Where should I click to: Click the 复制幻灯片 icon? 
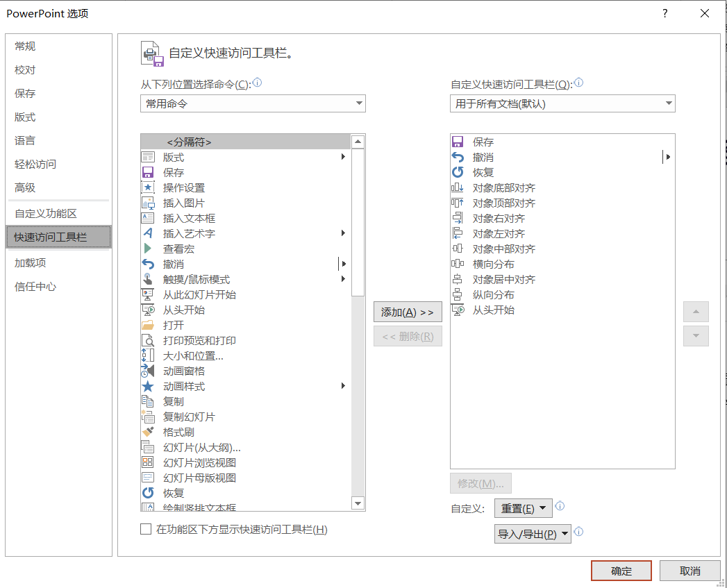pyautogui.click(x=148, y=417)
